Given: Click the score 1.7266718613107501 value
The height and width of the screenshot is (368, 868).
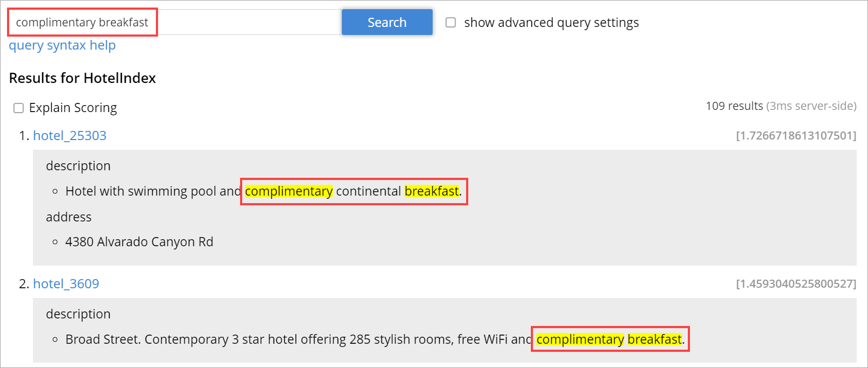Looking at the screenshot, I should point(796,136).
